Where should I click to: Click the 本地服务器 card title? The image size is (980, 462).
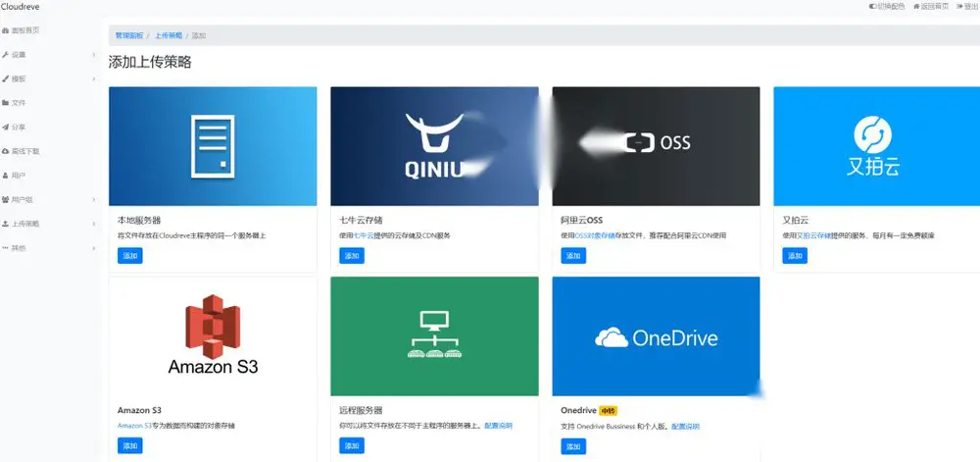(139, 220)
